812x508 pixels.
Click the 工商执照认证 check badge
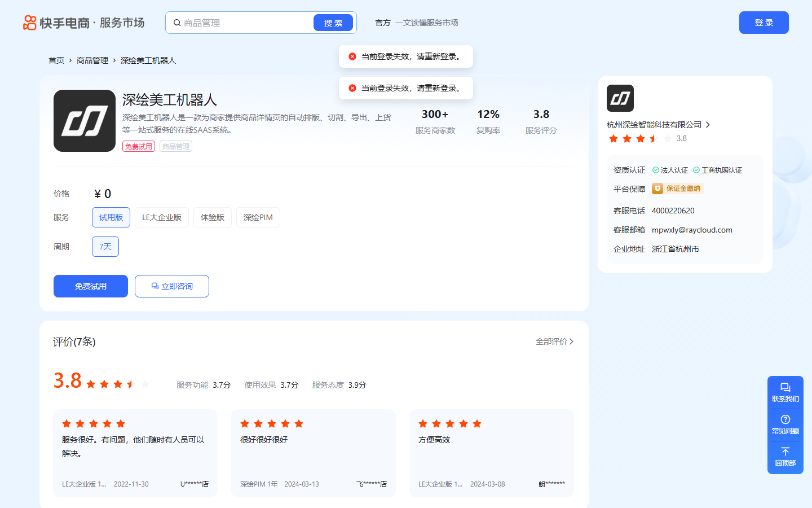coord(717,170)
